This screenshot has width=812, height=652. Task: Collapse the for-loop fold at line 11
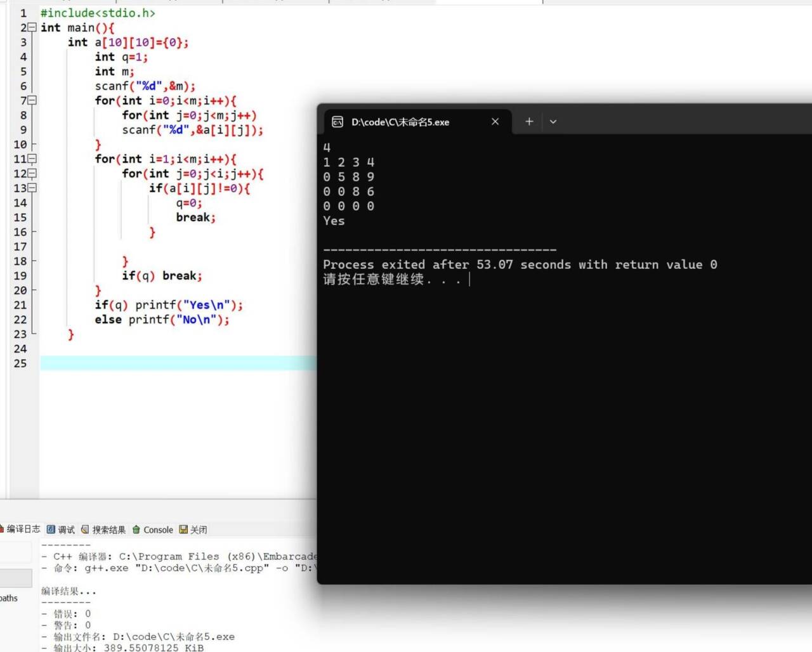[31, 159]
